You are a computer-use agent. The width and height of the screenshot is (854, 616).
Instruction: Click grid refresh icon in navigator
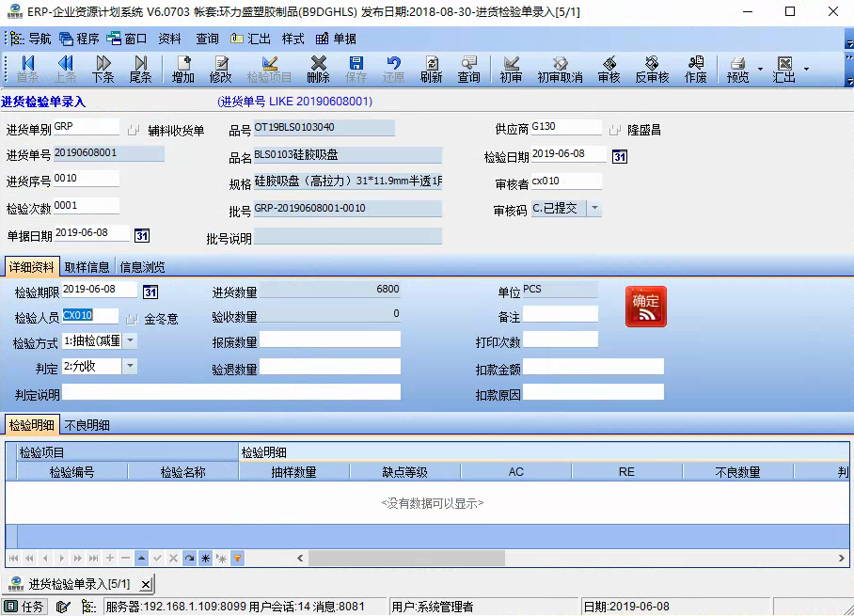coord(190,559)
